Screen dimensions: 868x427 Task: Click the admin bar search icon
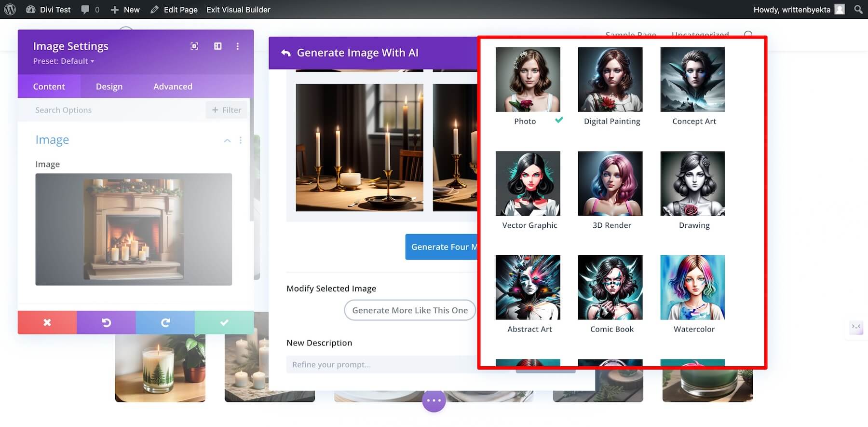coord(858,9)
